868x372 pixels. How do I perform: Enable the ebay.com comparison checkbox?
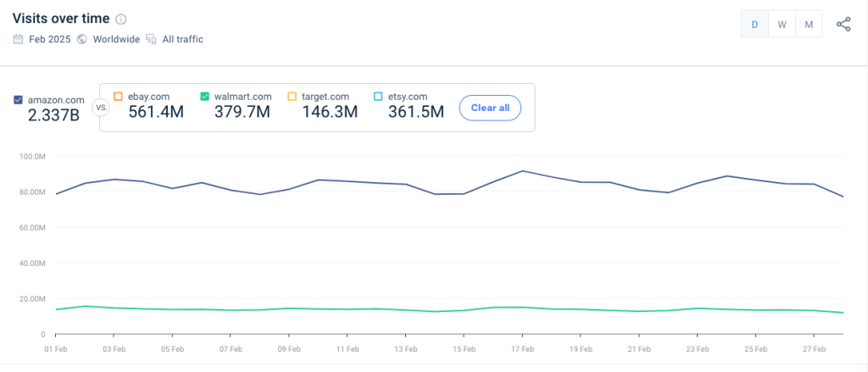tap(118, 97)
